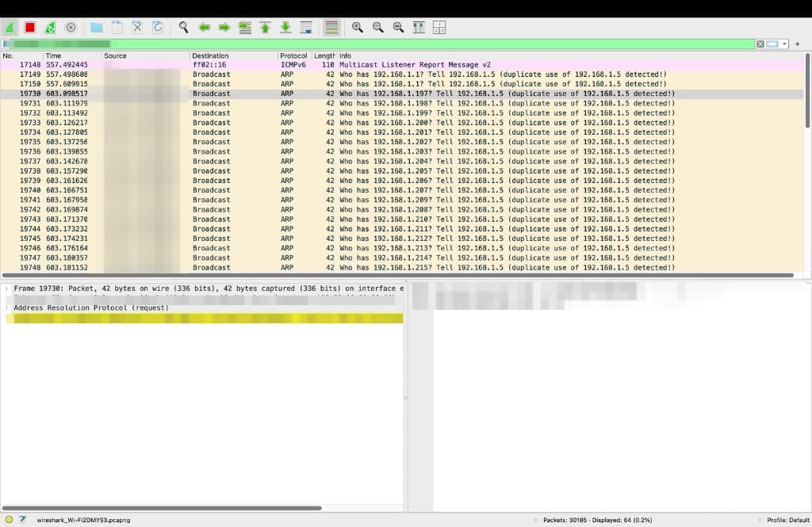Image resolution: width=812 pixels, height=527 pixels.
Task: Expand the Frame 19730 details
Action: click(6, 288)
